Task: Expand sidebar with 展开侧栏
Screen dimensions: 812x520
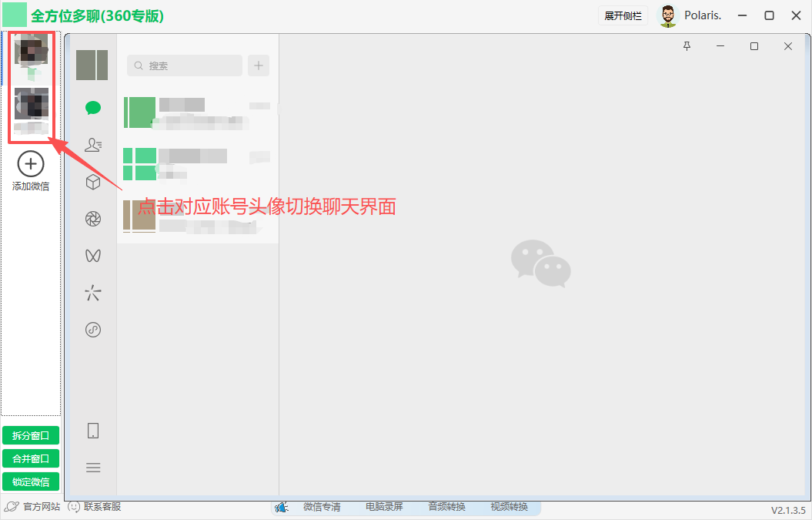Action: tap(623, 16)
